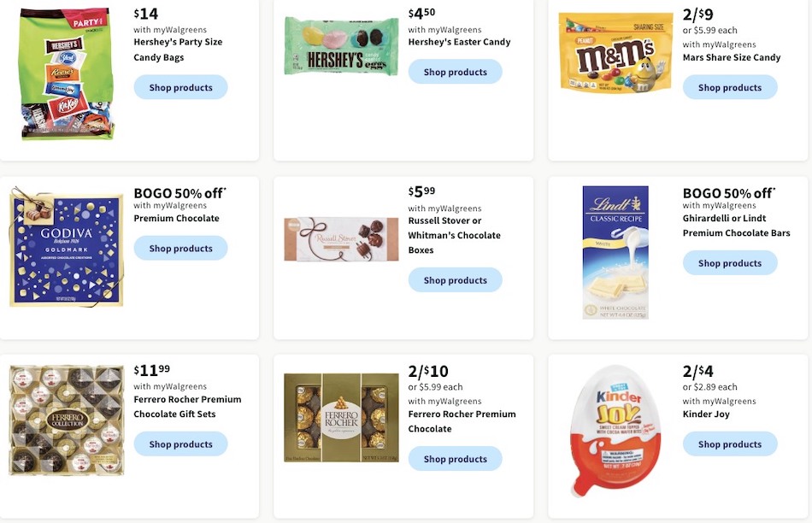Shop products for Kinder Joy
This screenshot has width=812, height=523.
coord(730,444)
